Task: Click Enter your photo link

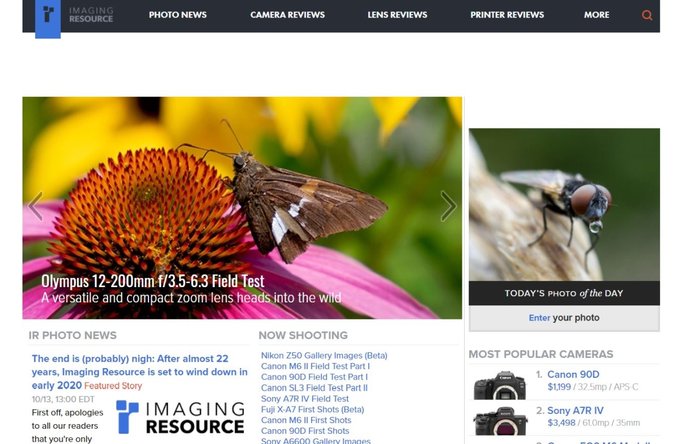Action: click(564, 318)
